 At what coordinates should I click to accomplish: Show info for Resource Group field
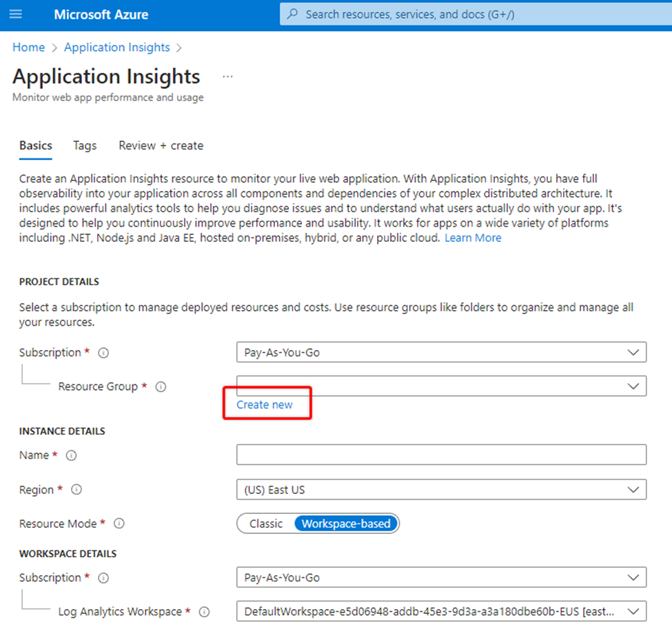161,387
